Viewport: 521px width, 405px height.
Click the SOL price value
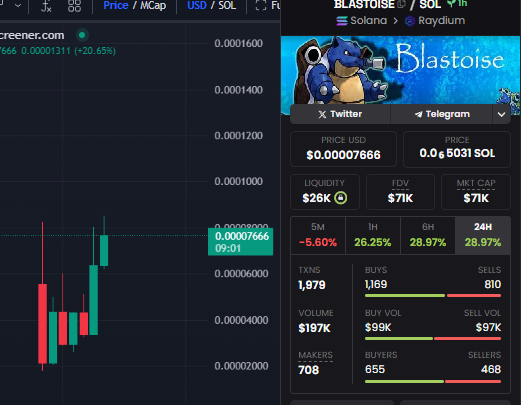pyautogui.click(x=457, y=153)
